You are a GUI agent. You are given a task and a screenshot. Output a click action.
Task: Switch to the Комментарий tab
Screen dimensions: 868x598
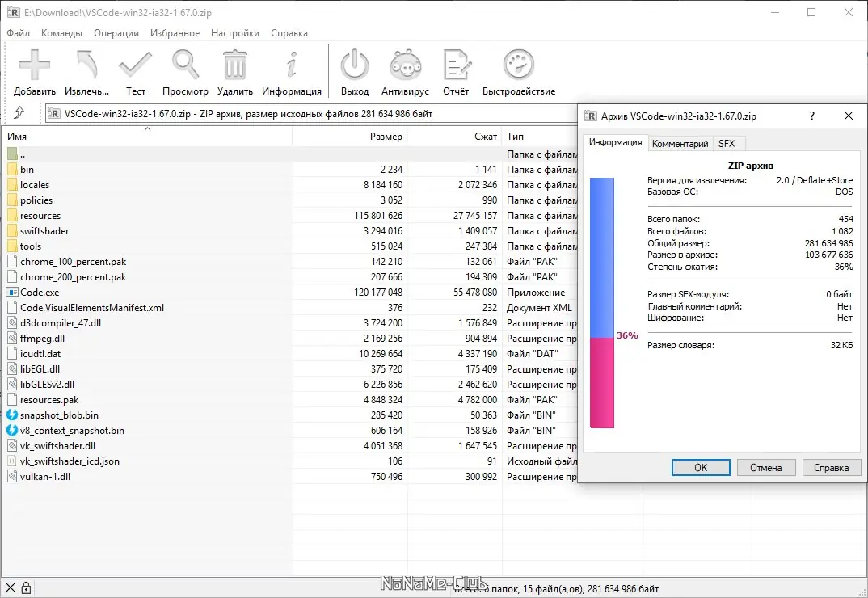point(680,143)
